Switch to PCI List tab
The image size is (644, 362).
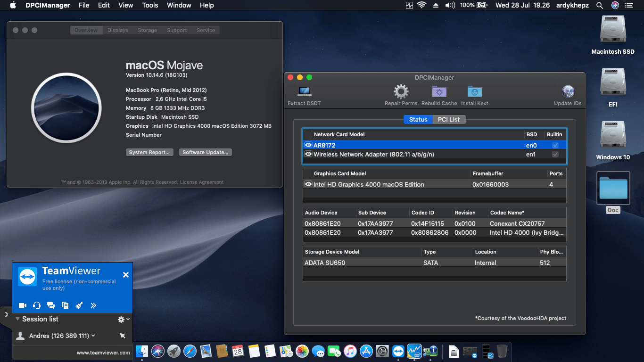pos(449,119)
